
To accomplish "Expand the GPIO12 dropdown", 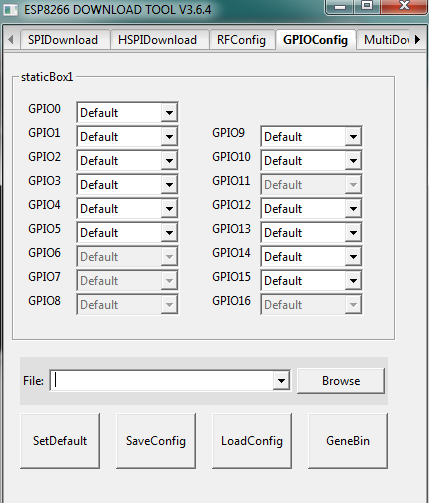I will [x=353, y=209].
